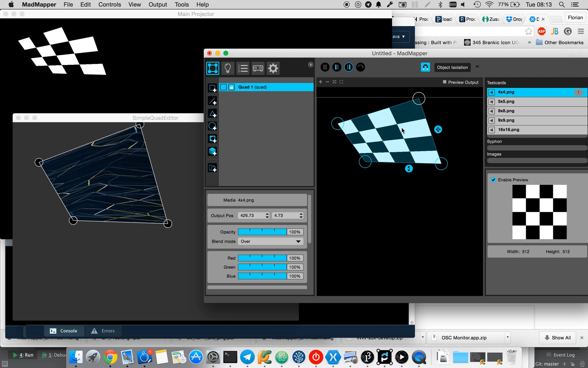
Task: Activate the snapping magnet icon
Action: pyautogui.click(x=425, y=67)
